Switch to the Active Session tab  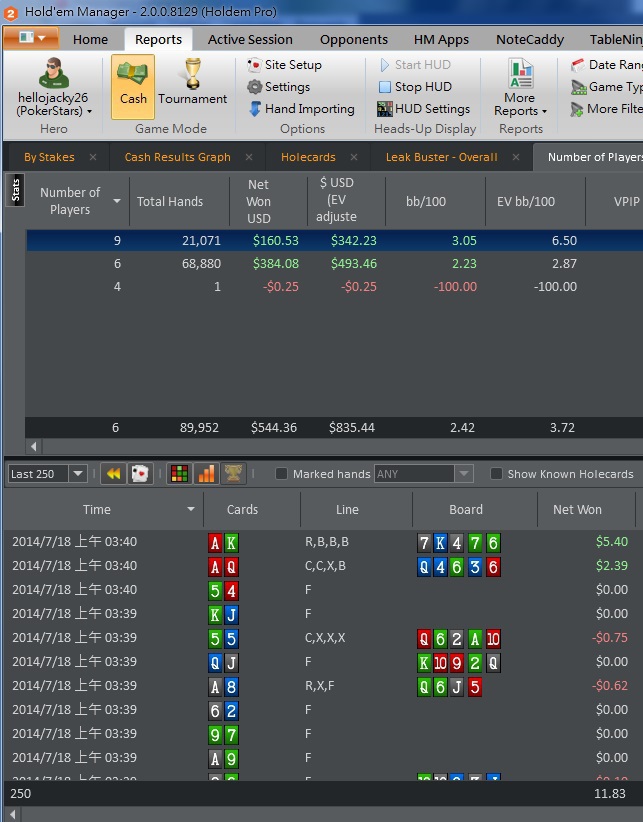point(250,40)
